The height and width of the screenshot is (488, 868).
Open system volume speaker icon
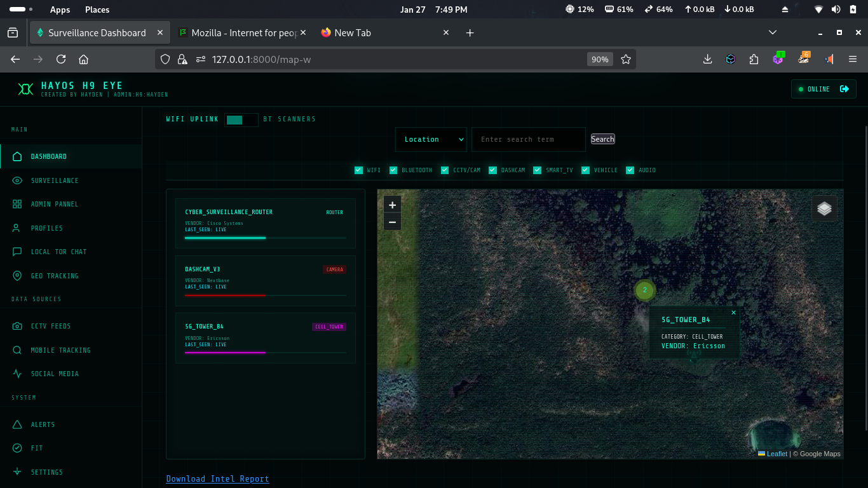coord(836,10)
